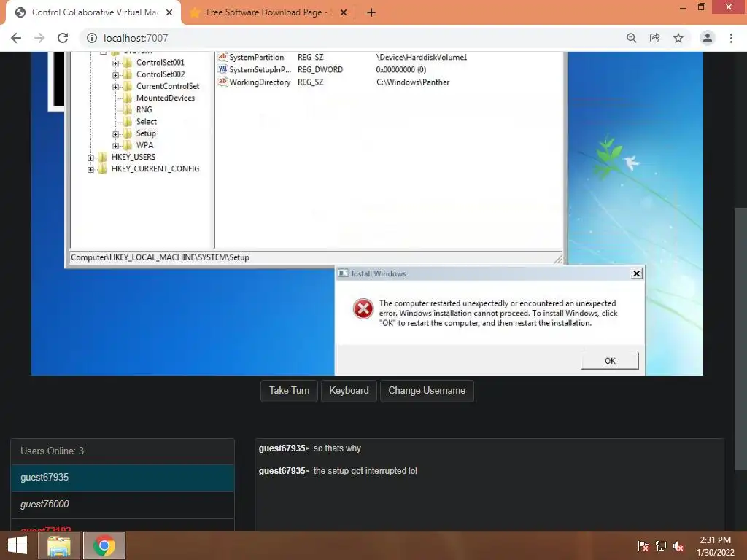Click the Chrome taskbar icon
This screenshot has height=560, width=747.
coord(104,545)
